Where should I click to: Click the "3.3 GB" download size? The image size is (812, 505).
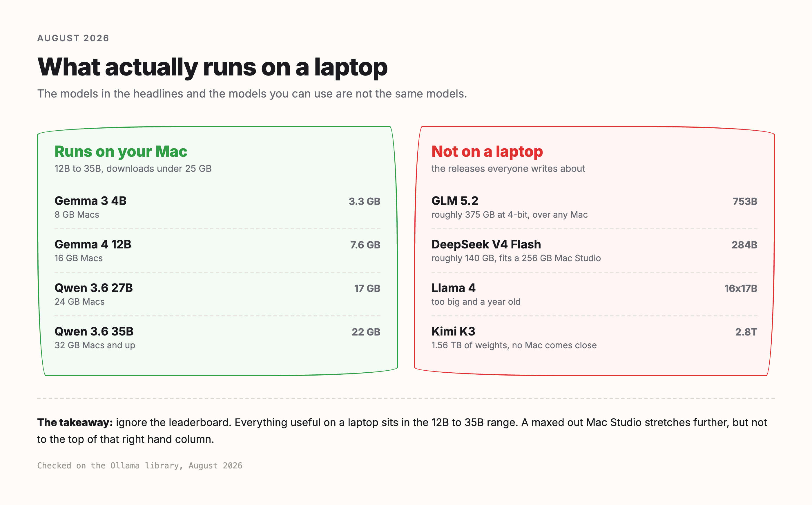365,201
